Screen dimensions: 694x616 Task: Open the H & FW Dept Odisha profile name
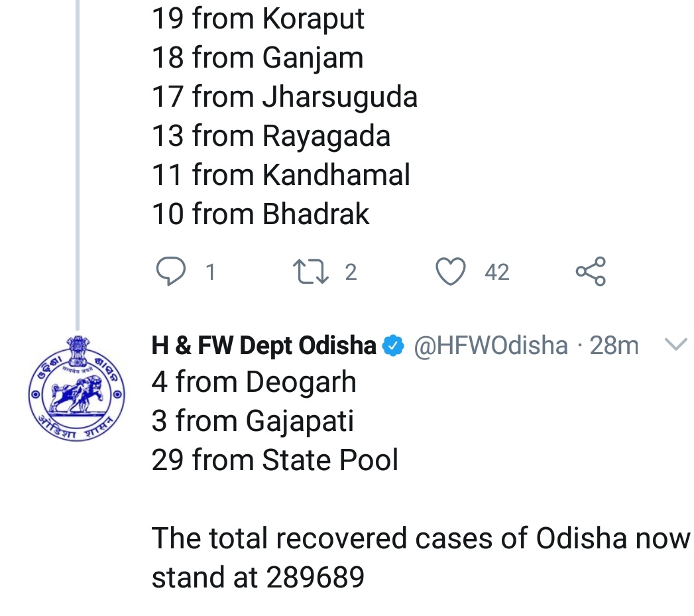coord(264,345)
